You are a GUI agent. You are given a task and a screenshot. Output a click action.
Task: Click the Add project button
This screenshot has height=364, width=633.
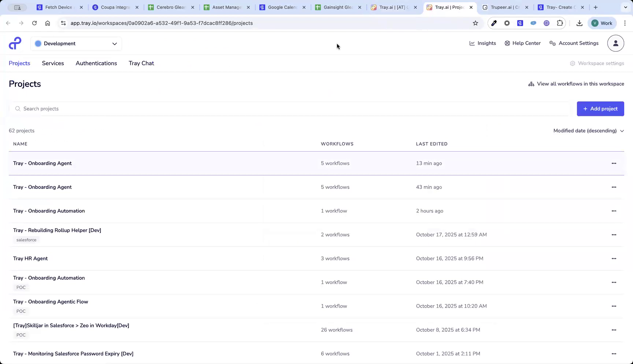click(600, 109)
